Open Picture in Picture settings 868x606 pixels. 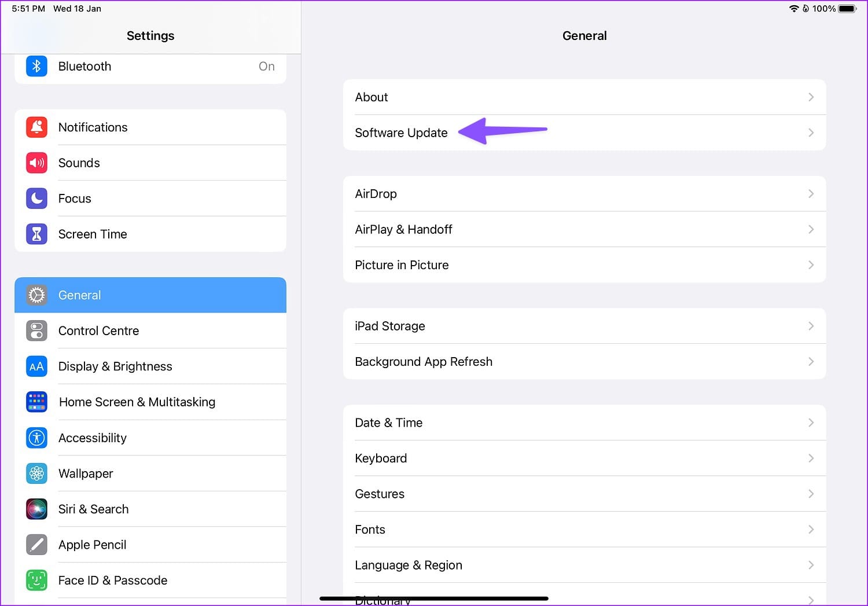coord(584,265)
